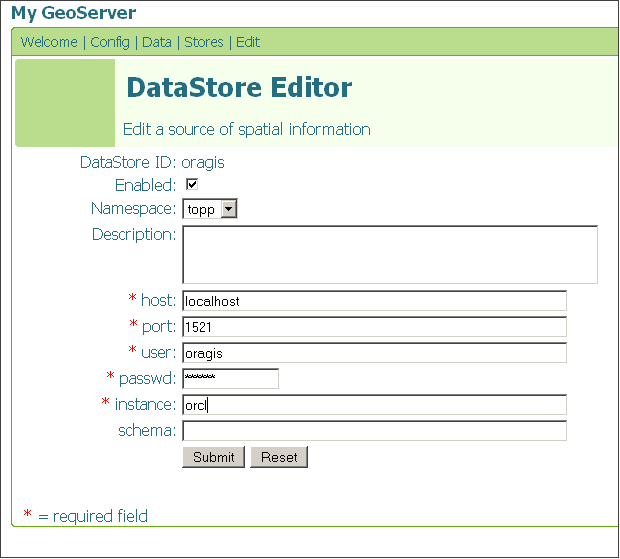Image resolution: width=620 pixels, height=559 pixels.
Task: Navigate to the Stores link
Action: (204, 42)
